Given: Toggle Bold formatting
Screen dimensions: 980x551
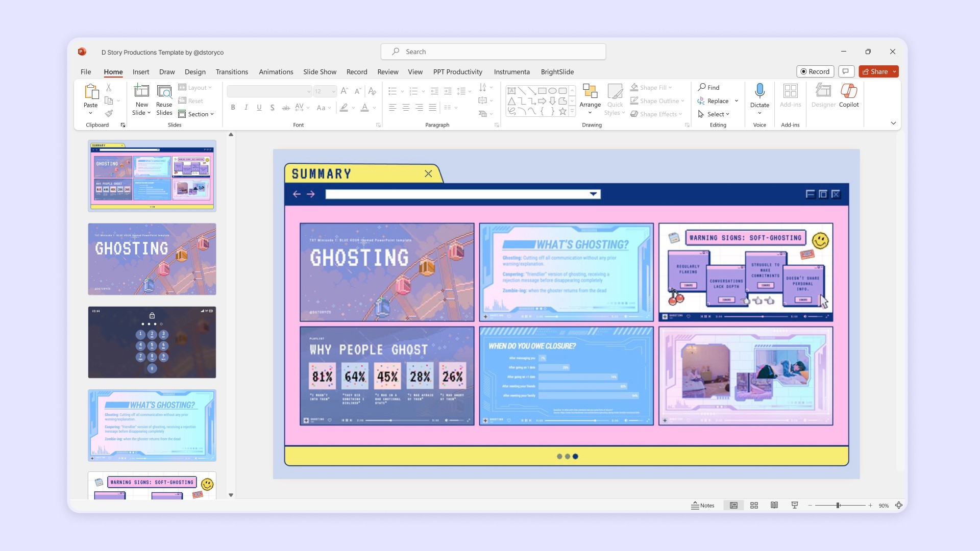Looking at the screenshot, I should coord(233,107).
